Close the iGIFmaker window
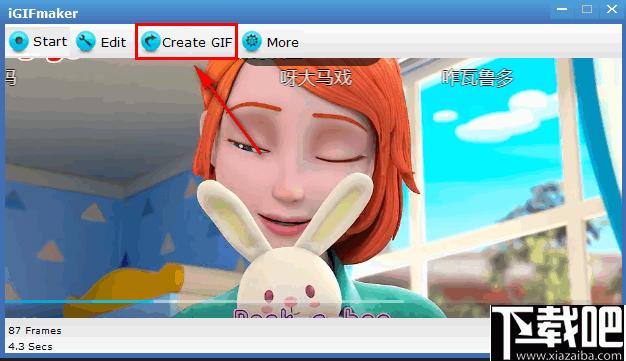The image size is (626, 361). (x=612, y=9)
